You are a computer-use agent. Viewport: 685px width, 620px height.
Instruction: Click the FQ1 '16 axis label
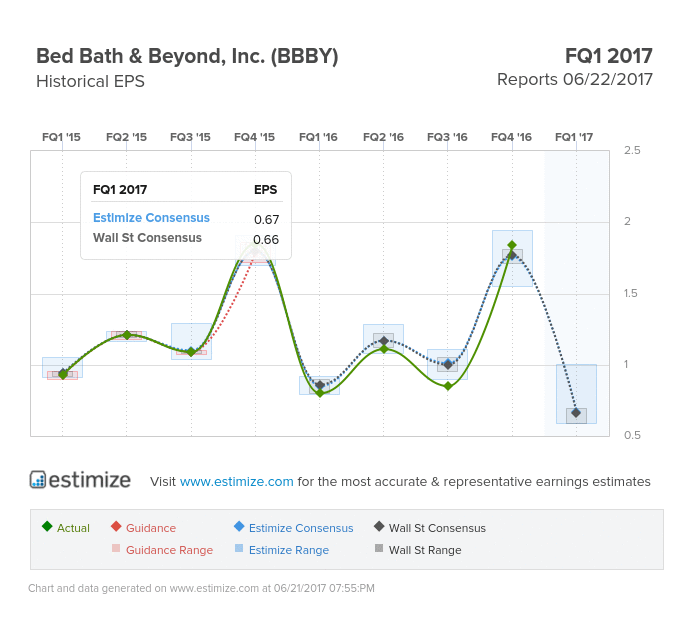[x=318, y=137]
